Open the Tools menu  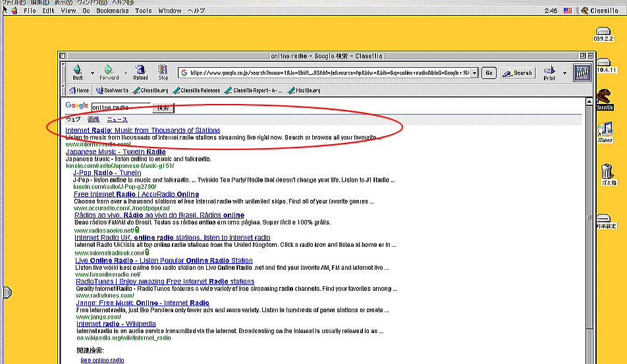(143, 11)
